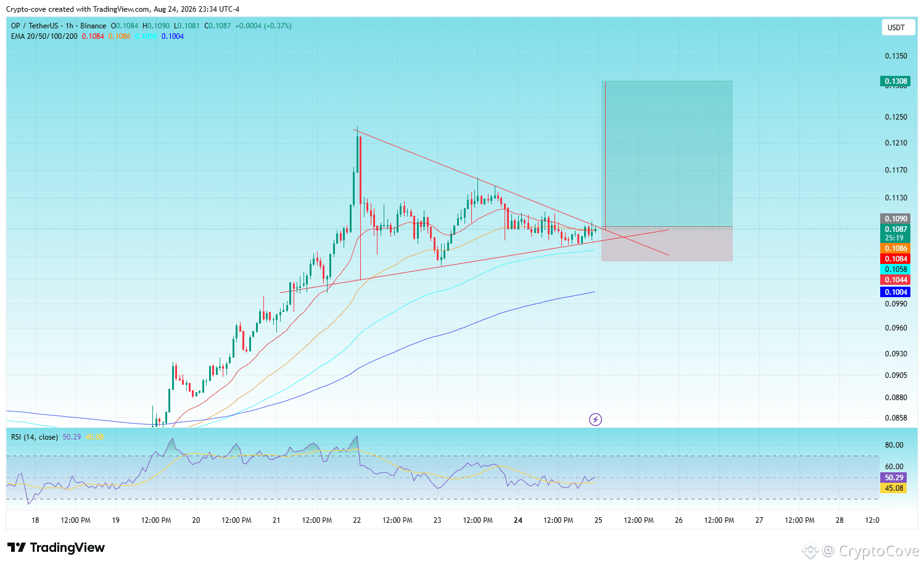Image resolution: width=924 pixels, height=566 pixels.
Task: Click the blue 0.1004 label on the price axis
Action: pos(896,292)
